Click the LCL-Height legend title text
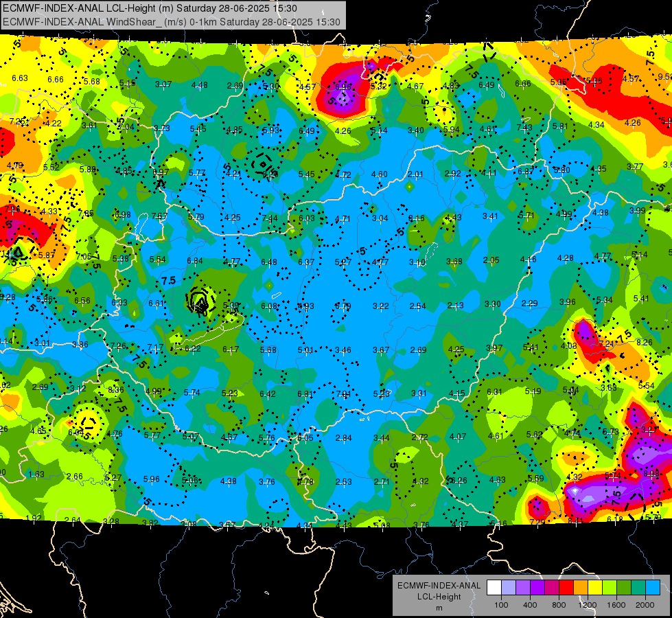The width and height of the screenshot is (672, 618). 439,597
